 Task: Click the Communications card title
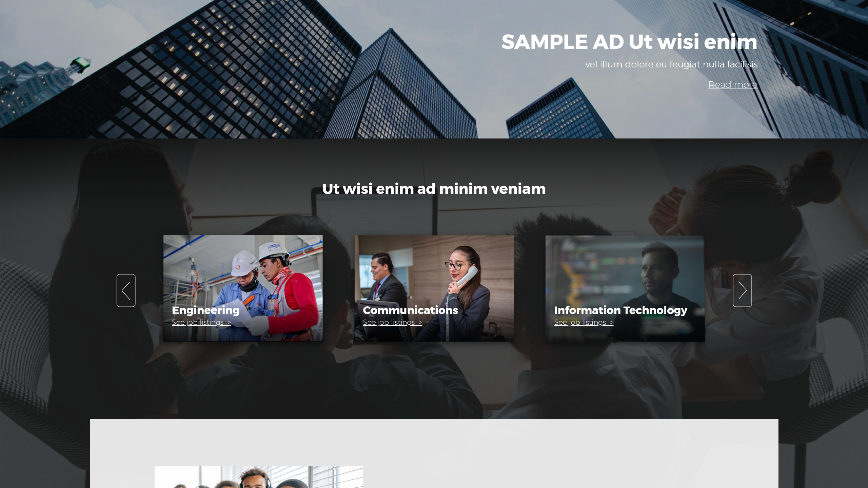[x=410, y=310]
